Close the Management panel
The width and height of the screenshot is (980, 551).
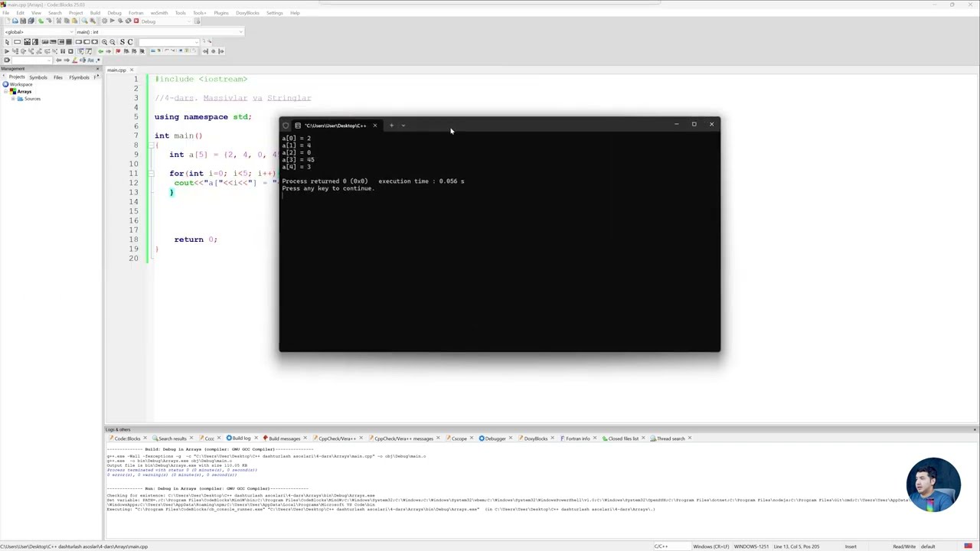pos(97,69)
